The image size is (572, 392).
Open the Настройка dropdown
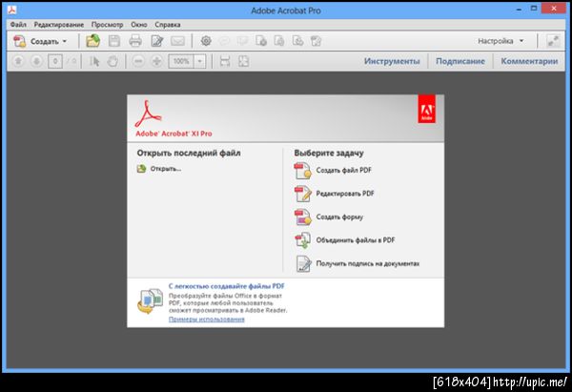tap(500, 41)
